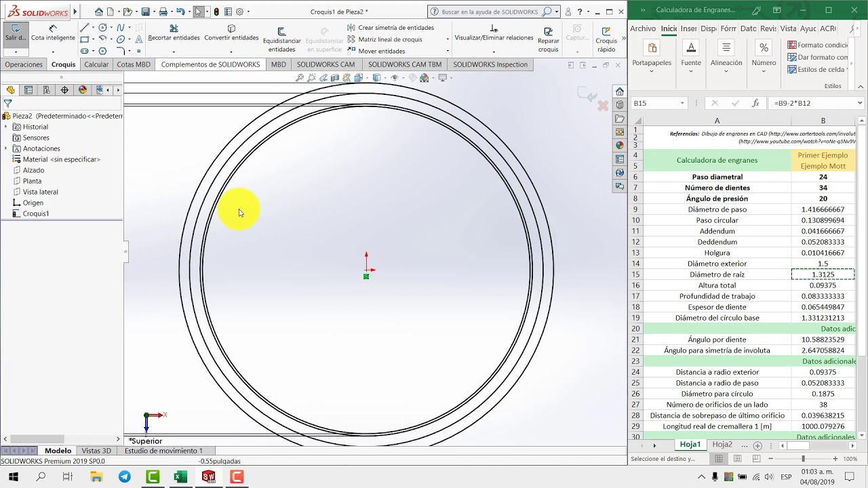
Task: Click the rebuild traffic light icon
Action: point(216,12)
